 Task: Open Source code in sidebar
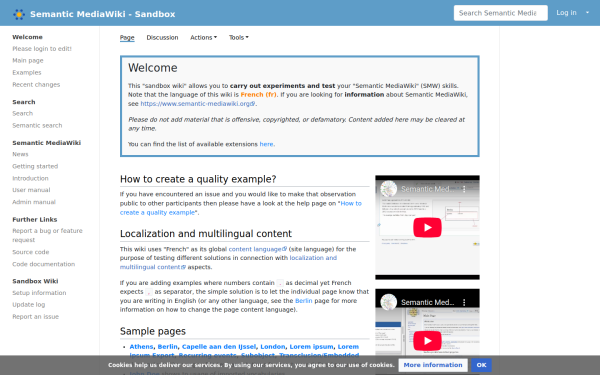point(30,252)
